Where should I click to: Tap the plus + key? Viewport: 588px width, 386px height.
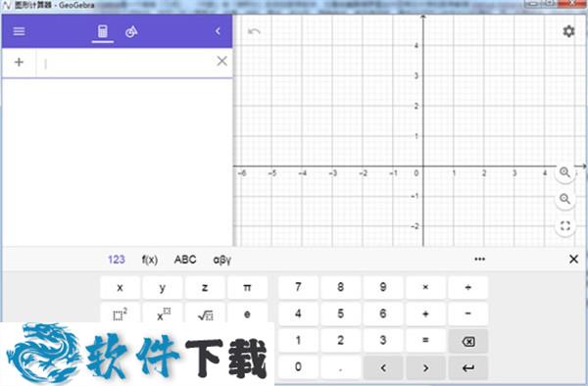425,314
